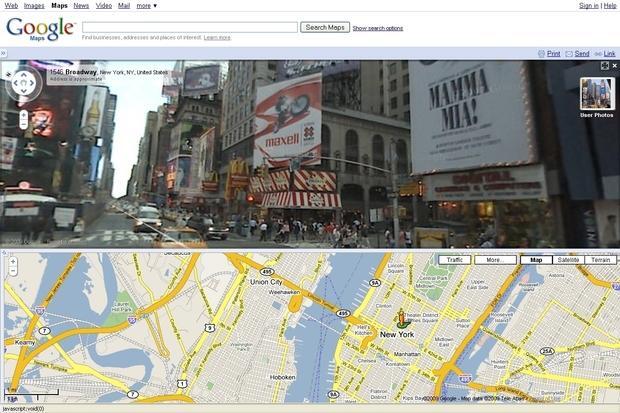
Task: Focus the maps search input field
Action: [190, 27]
